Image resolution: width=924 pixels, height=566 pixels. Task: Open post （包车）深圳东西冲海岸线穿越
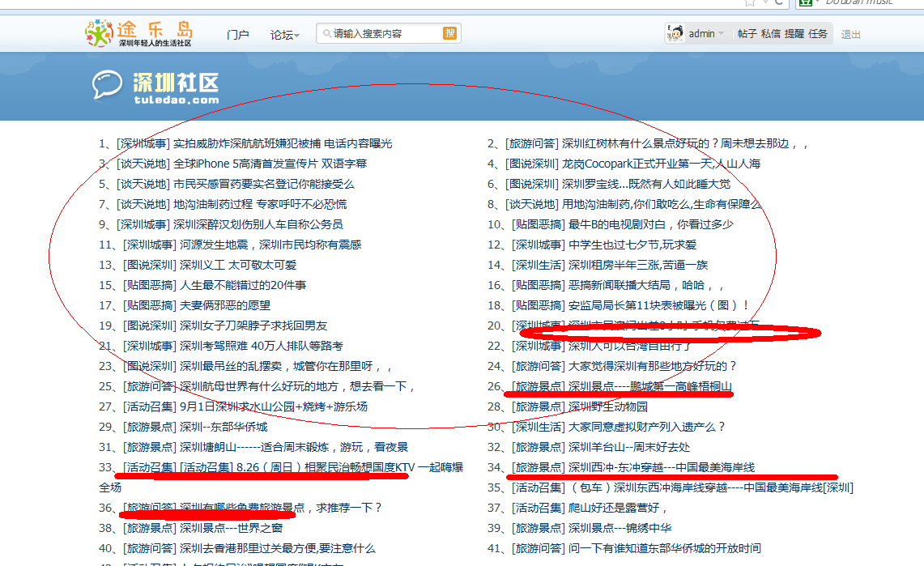711,487
